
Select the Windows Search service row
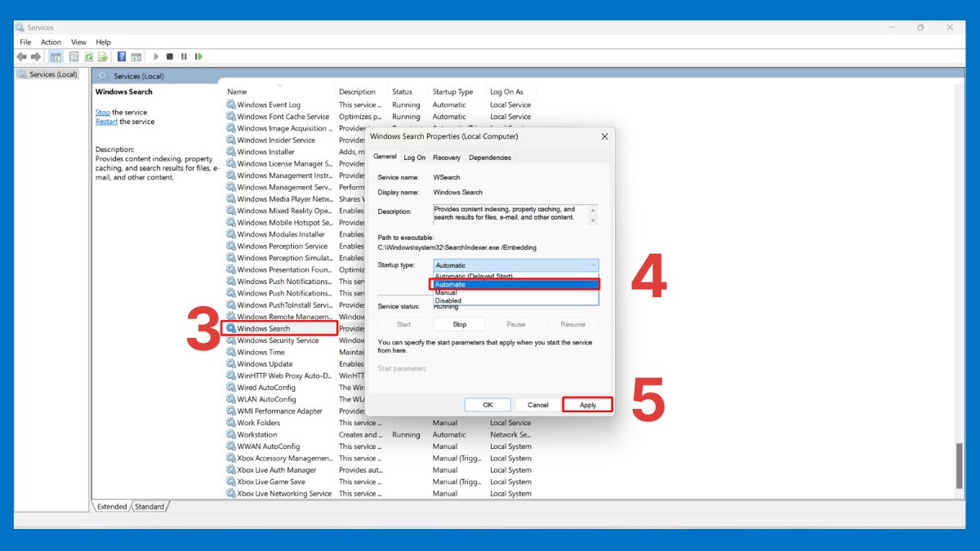(x=279, y=328)
